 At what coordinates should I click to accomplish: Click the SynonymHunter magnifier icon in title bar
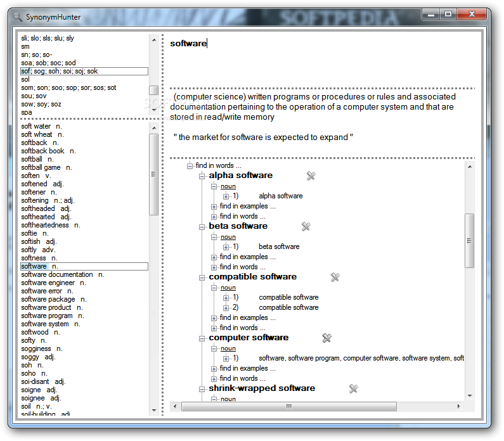pos(17,16)
